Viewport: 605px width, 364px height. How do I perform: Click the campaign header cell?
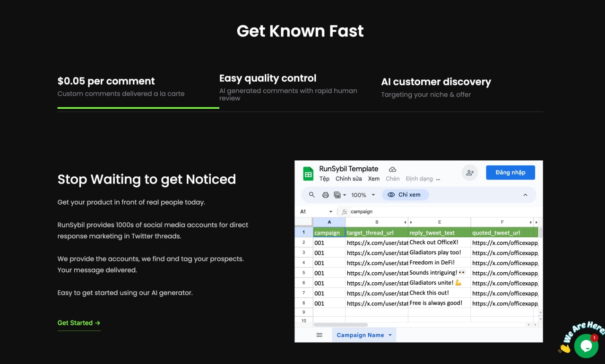click(329, 233)
